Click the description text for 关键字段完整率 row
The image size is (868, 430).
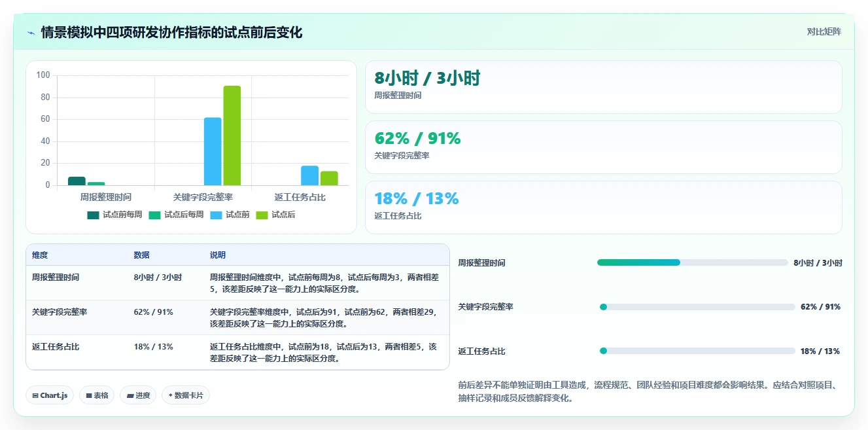coord(324,317)
